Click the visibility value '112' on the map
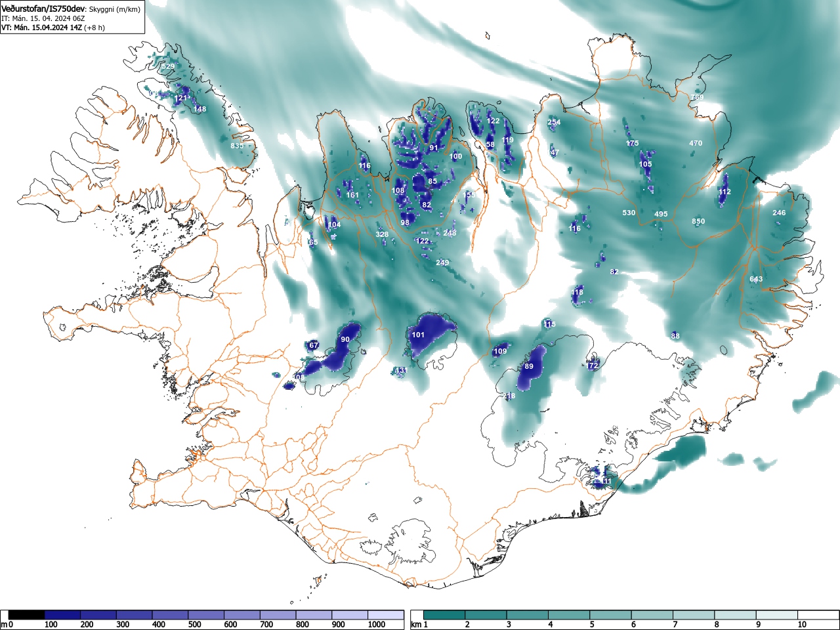Screen dimensions: 840x630 724,192
